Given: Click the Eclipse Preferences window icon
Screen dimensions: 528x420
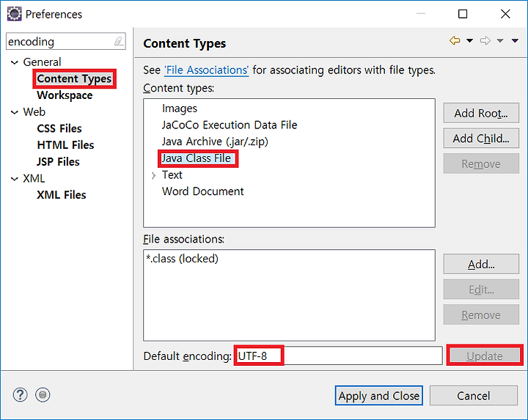Looking at the screenshot, I should [x=15, y=14].
